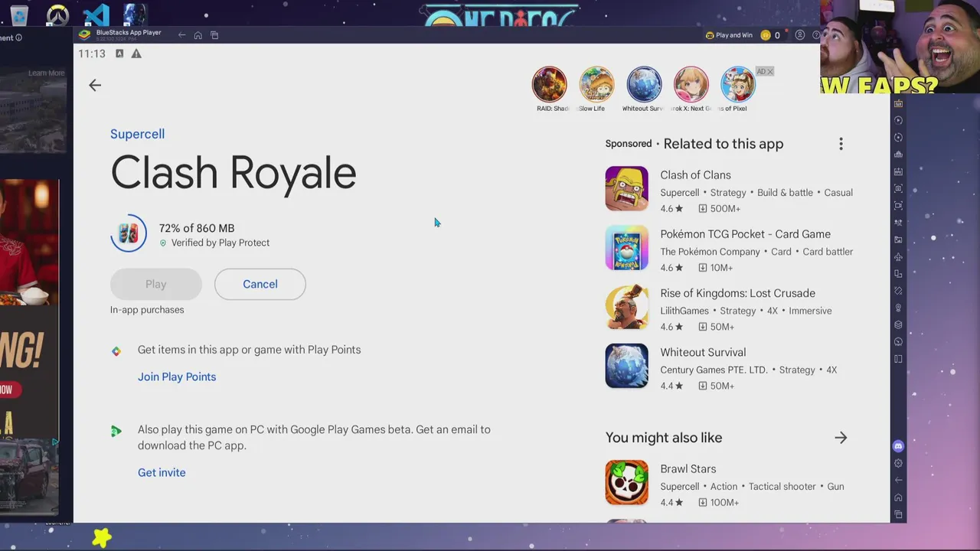Open Overwatch desktop shortcut
The height and width of the screenshot is (551, 980).
click(x=57, y=15)
